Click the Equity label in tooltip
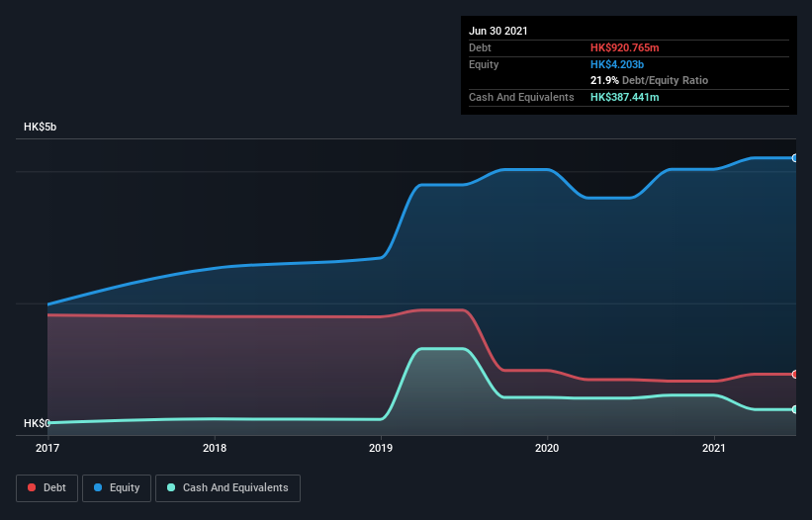 [484, 64]
